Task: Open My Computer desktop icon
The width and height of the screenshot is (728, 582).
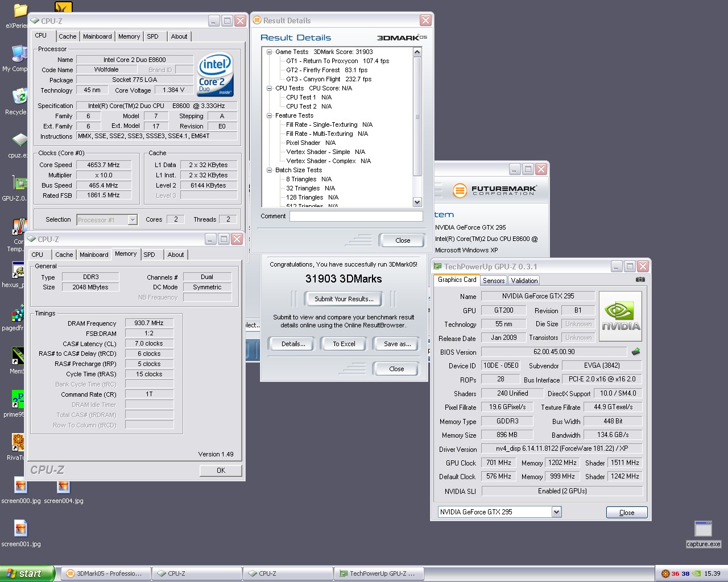Action: pos(19,53)
